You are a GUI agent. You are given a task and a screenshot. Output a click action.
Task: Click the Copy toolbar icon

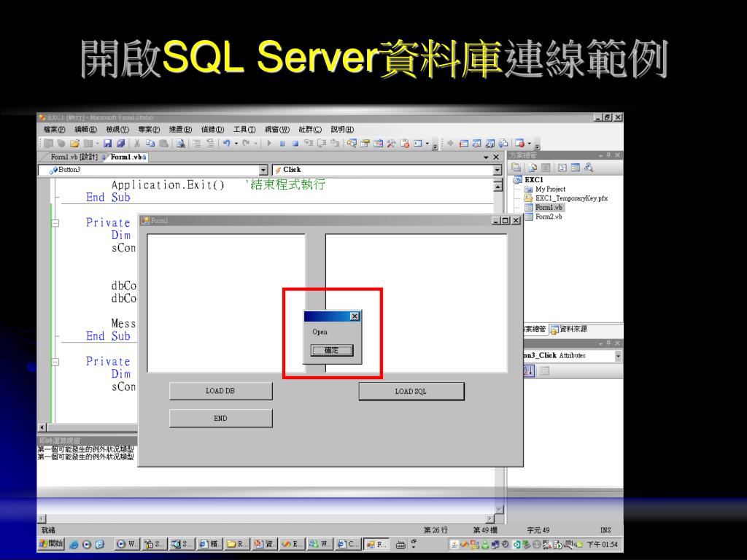tap(150, 144)
